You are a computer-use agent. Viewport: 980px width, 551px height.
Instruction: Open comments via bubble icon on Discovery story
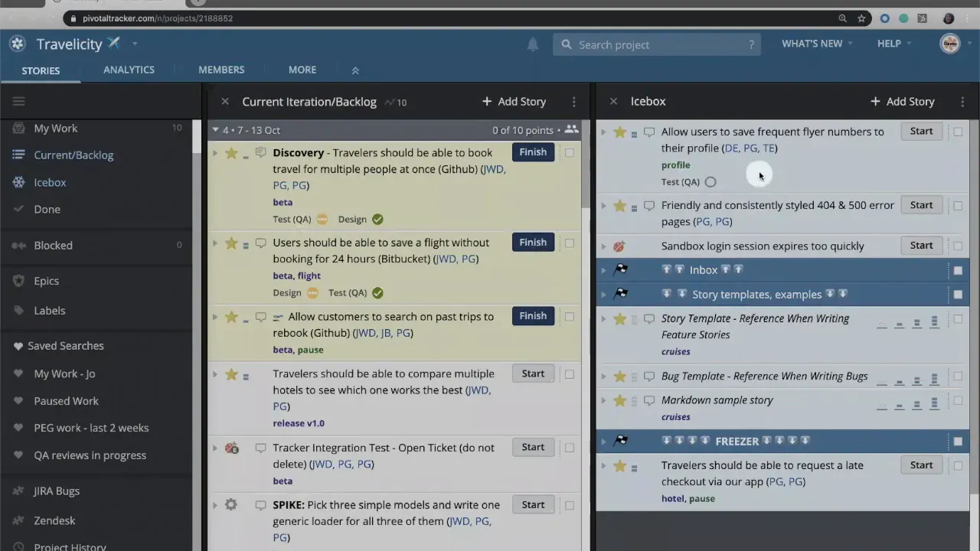(x=260, y=152)
